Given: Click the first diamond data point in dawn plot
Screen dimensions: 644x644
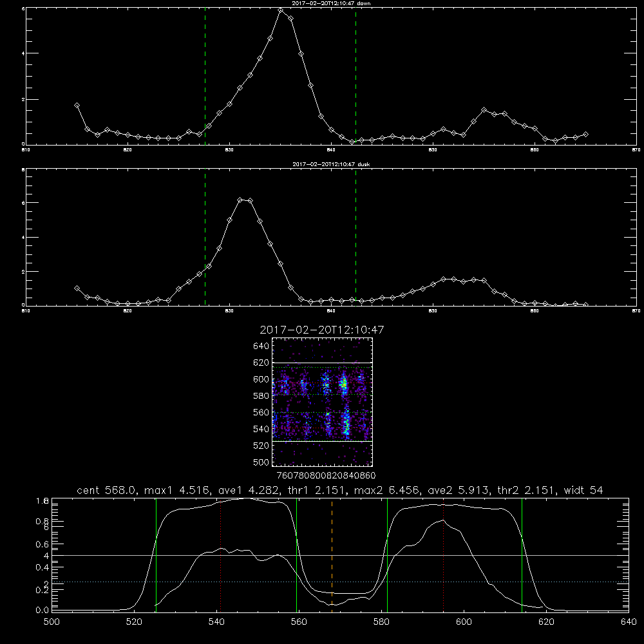Looking at the screenshot, I should pos(77,106).
